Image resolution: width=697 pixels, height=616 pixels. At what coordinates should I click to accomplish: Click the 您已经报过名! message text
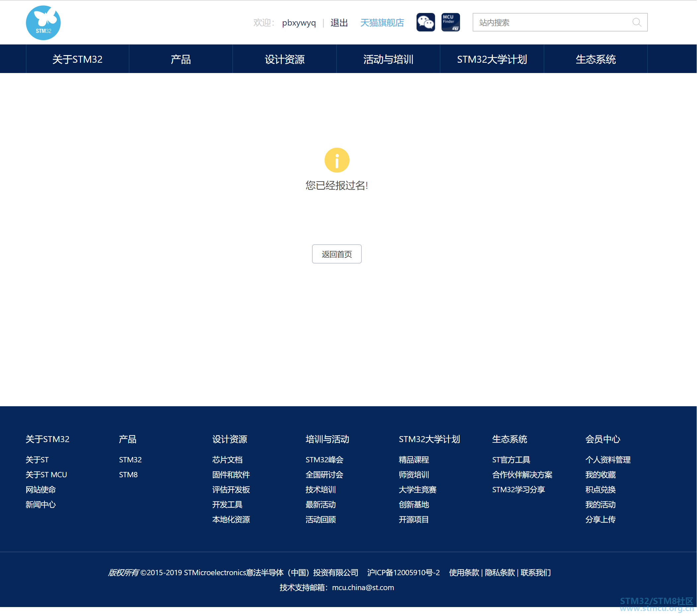pos(337,186)
